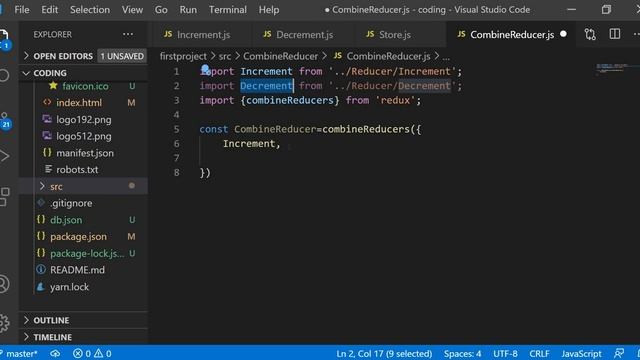Open the firstproject breadcrumb
Image resolution: width=640 pixels, height=360 pixels.
pos(183,56)
